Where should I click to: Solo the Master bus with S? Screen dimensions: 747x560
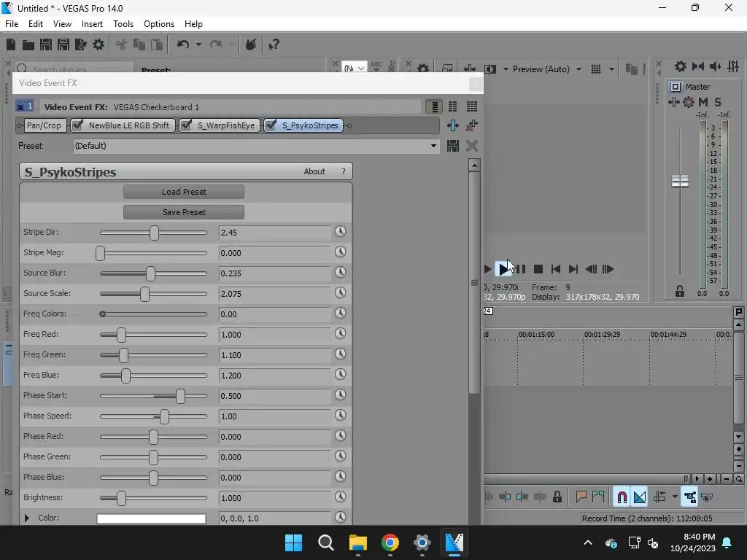(x=718, y=102)
